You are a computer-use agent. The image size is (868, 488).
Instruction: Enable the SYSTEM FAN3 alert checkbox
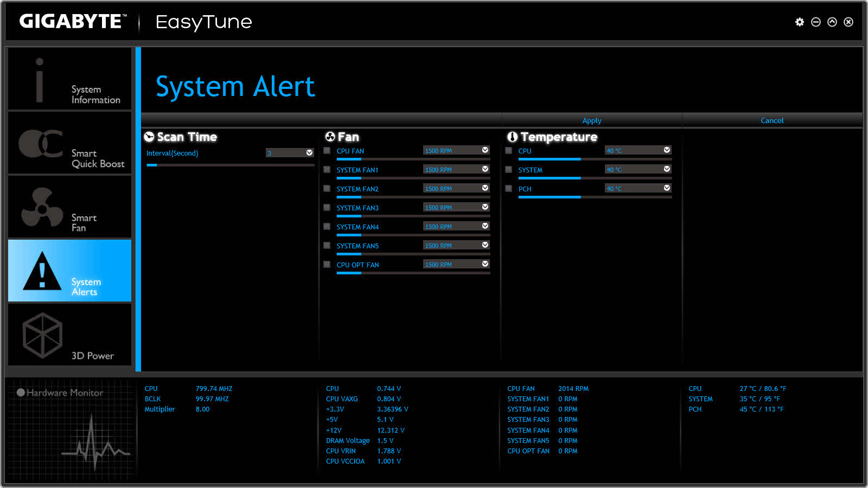pos(327,208)
